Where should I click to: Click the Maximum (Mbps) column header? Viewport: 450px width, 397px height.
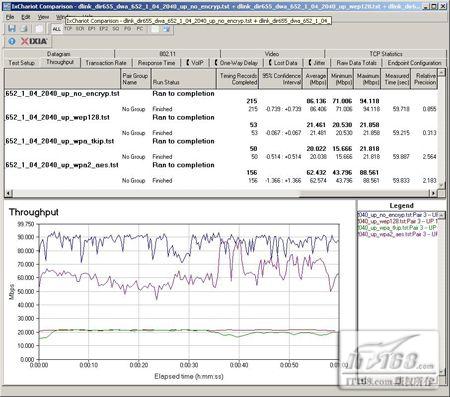pos(367,79)
